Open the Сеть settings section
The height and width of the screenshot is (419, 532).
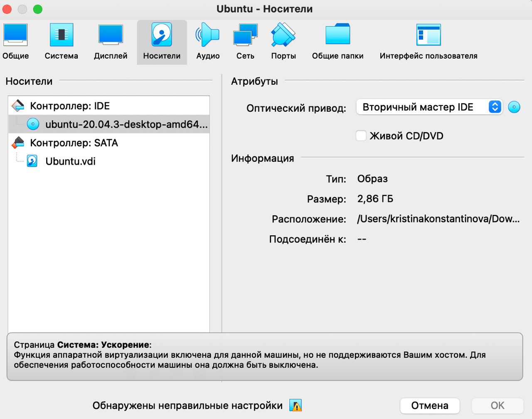245,42
